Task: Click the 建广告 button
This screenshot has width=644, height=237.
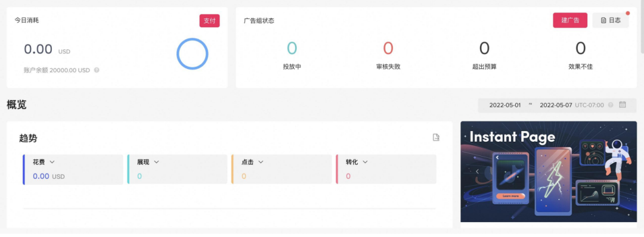Action: coord(570,20)
